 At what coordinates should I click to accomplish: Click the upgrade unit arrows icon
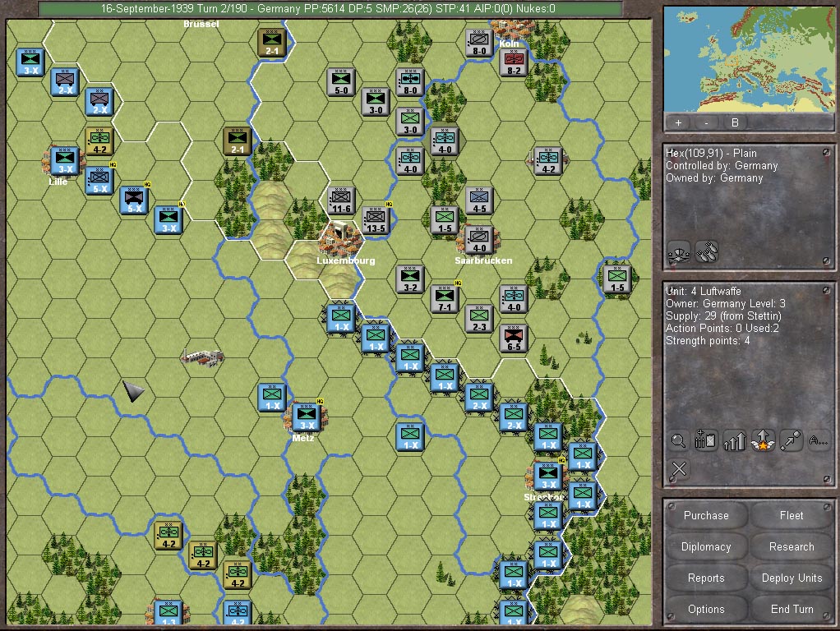click(x=735, y=441)
